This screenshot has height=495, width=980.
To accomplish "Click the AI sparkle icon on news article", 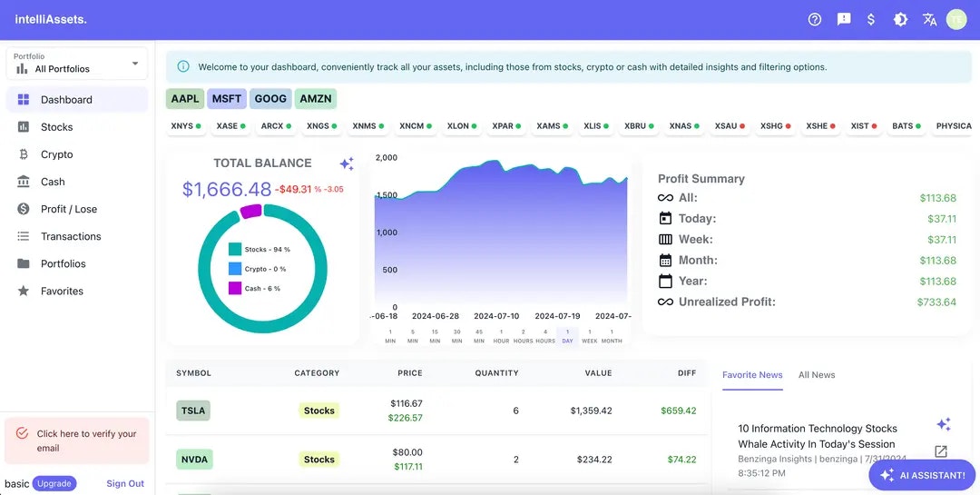I will coord(944,424).
